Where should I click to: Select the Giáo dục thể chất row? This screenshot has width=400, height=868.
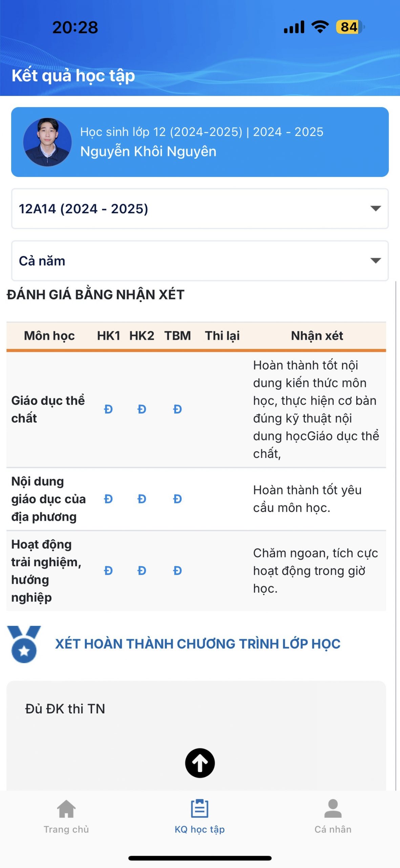(196, 410)
